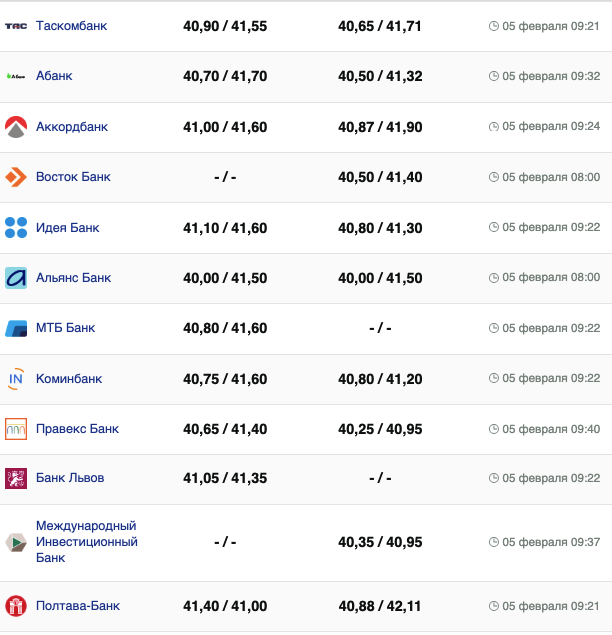Click the Таскомбанк logo icon
Screen dimensions: 612x635
(16, 26)
